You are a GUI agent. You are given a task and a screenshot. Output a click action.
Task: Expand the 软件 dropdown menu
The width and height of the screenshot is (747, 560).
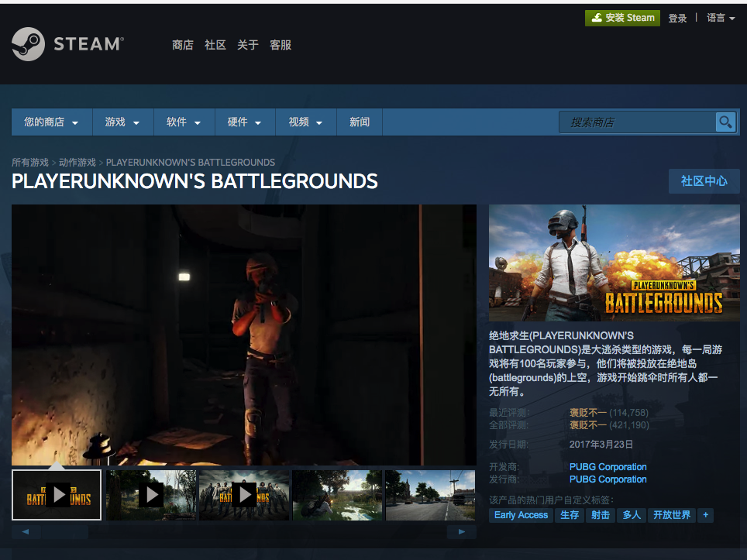184,122
